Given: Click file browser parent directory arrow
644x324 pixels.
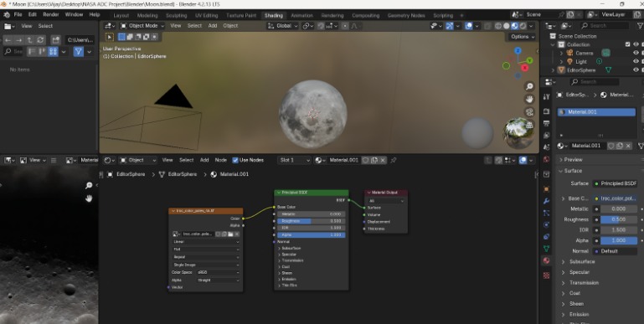Looking at the screenshot, I should pos(29,40).
